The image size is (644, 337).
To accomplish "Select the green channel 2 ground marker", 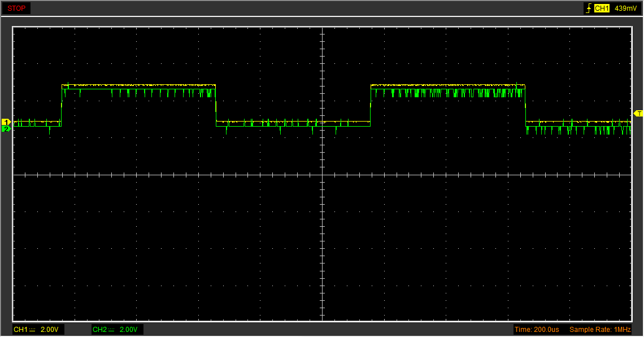I will (x=6, y=129).
